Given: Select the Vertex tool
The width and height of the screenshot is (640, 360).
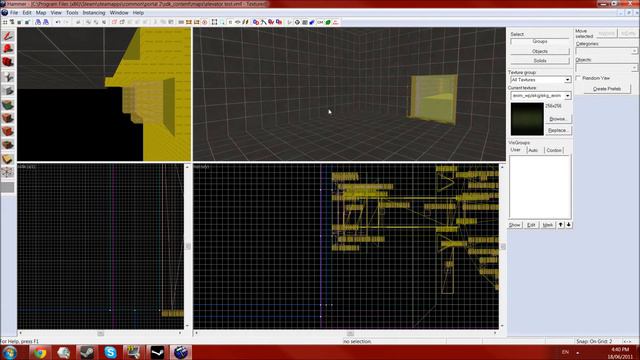Looking at the screenshot, I should [x=8, y=172].
